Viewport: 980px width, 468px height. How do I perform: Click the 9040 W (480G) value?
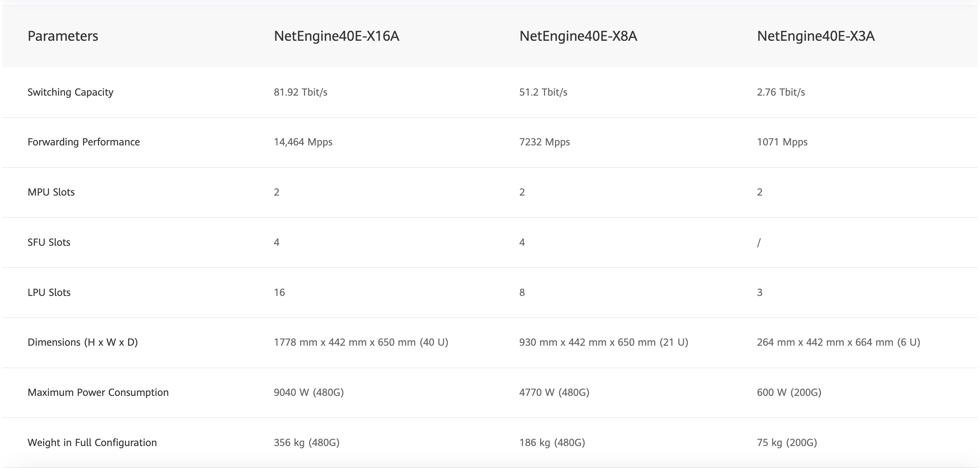click(309, 392)
